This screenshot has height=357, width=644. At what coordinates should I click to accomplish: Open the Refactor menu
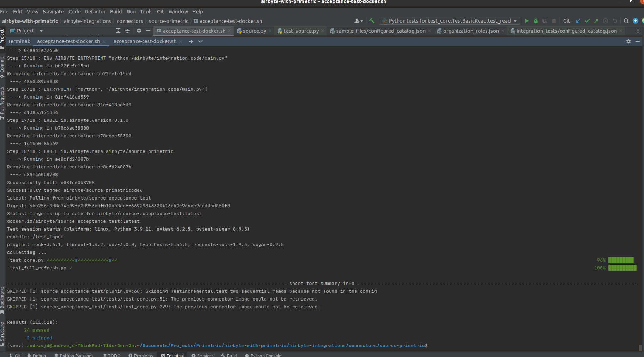coord(95,12)
